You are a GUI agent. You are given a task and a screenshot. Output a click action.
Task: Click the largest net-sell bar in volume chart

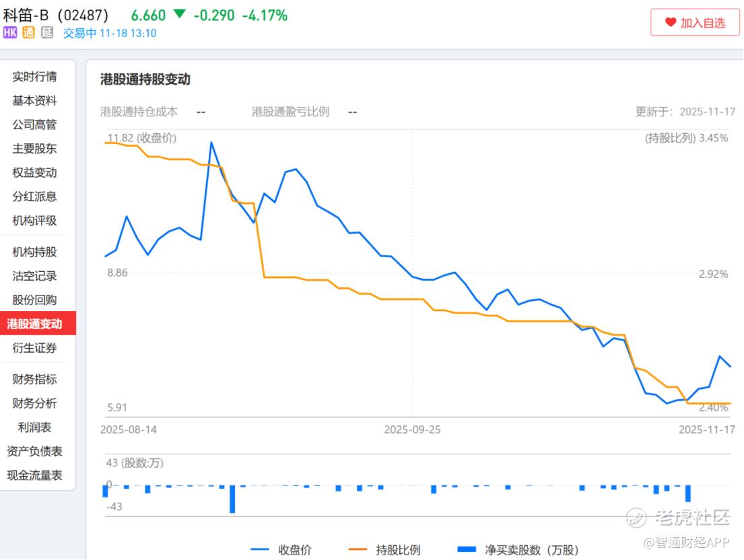(x=232, y=499)
